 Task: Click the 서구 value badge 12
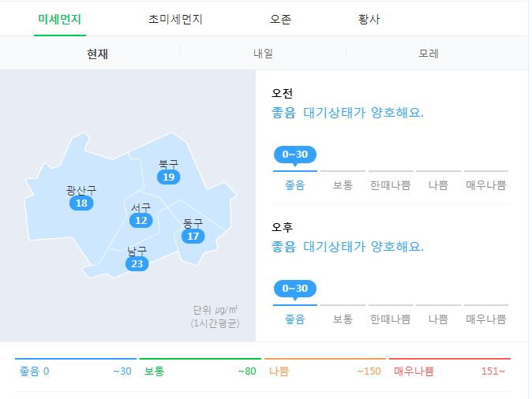pyautogui.click(x=141, y=220)
